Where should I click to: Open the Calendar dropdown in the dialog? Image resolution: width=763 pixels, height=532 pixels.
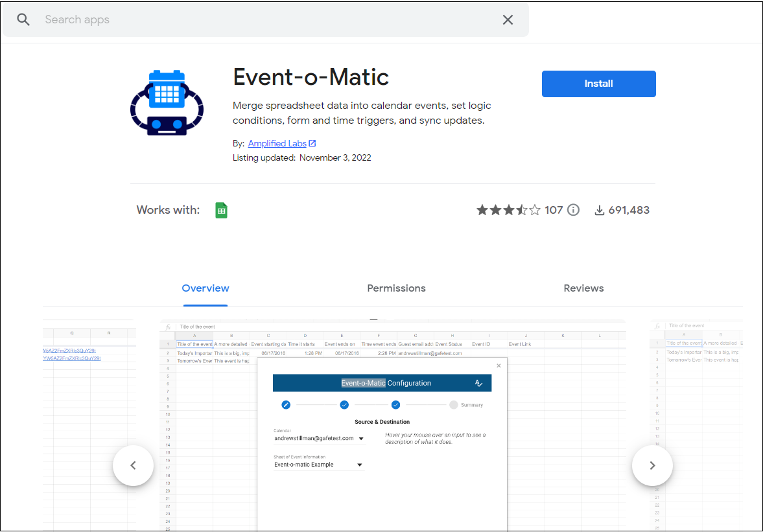361,438
